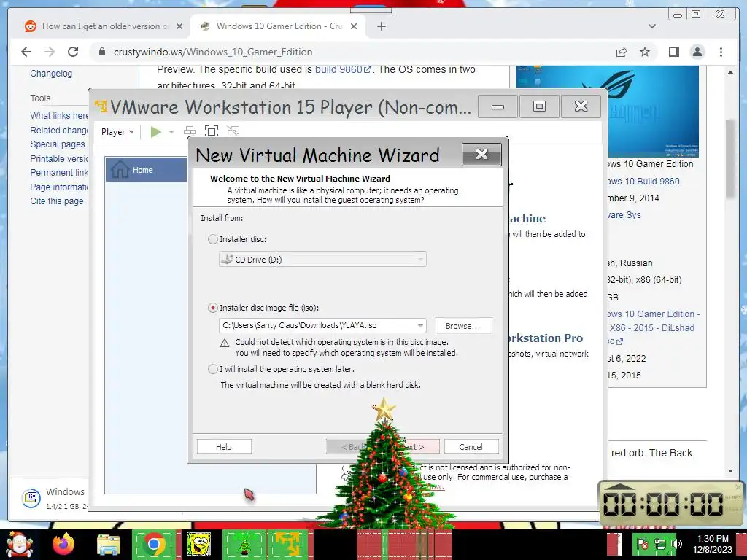Open the build 9860 link
The height and width of the screenshot is (560, 747).
(343, 69)
